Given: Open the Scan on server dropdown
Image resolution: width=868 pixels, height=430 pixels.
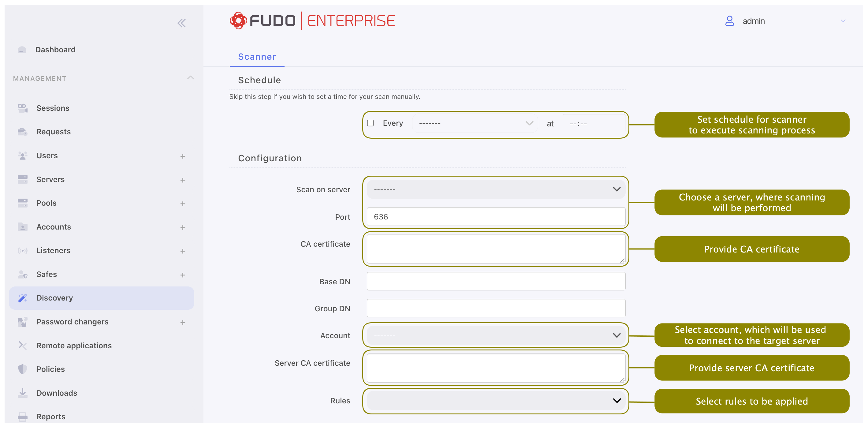Looking at the screenshot, I should point(496,189).
